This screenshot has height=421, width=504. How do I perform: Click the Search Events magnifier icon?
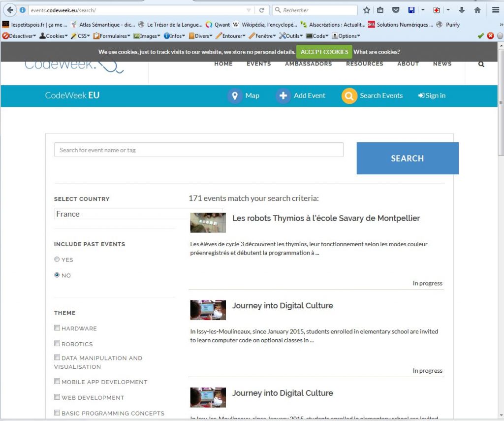349,96
